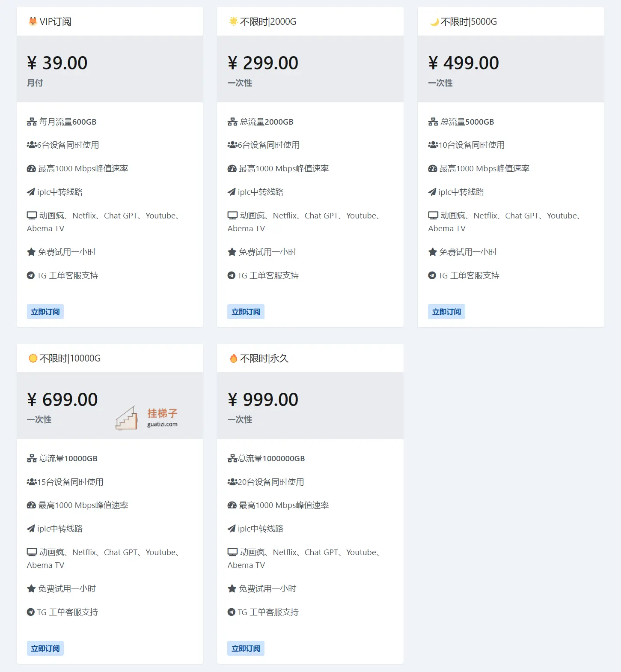Subscribe to the 不限时|永久 ¥999.00 plan
The image size is (621, 672).
coord(246,648)
